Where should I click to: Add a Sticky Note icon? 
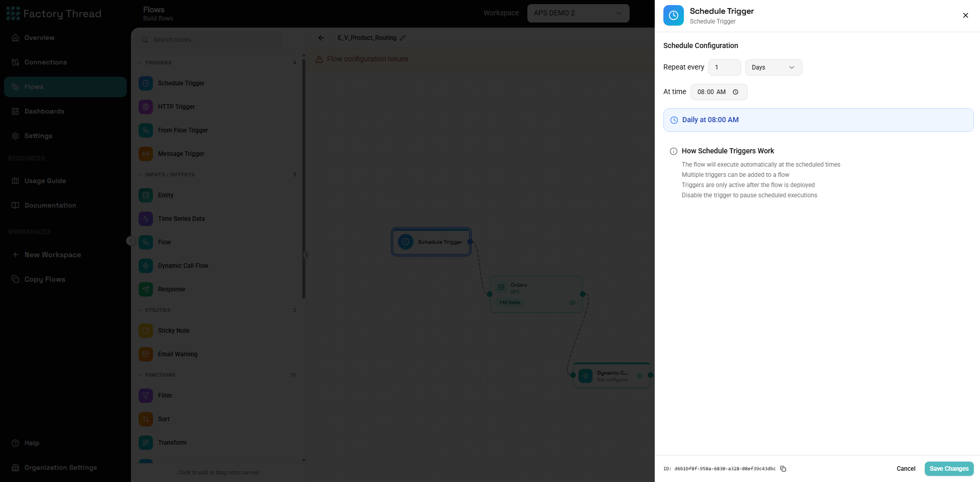pyautogui.click(x=146, y=331)
